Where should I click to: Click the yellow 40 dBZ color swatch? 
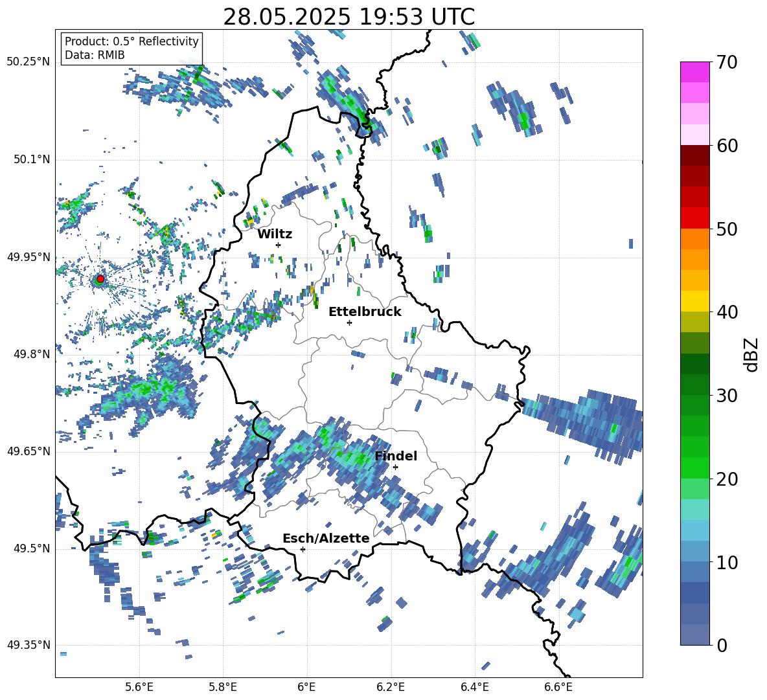point(695,301)
